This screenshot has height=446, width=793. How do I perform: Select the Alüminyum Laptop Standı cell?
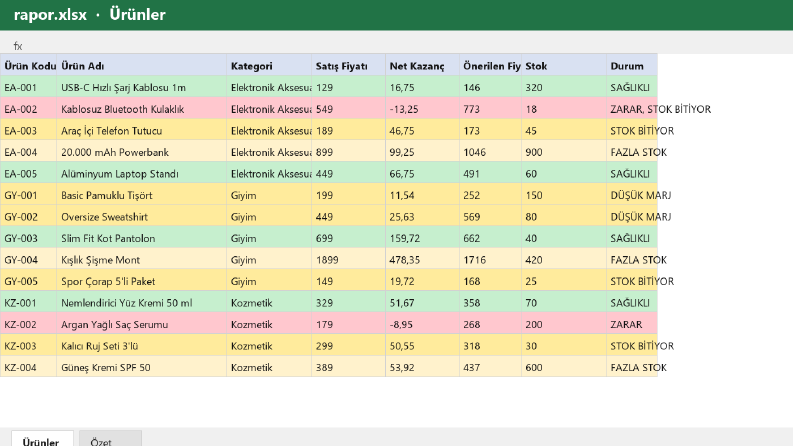click(x=142, y=173)
